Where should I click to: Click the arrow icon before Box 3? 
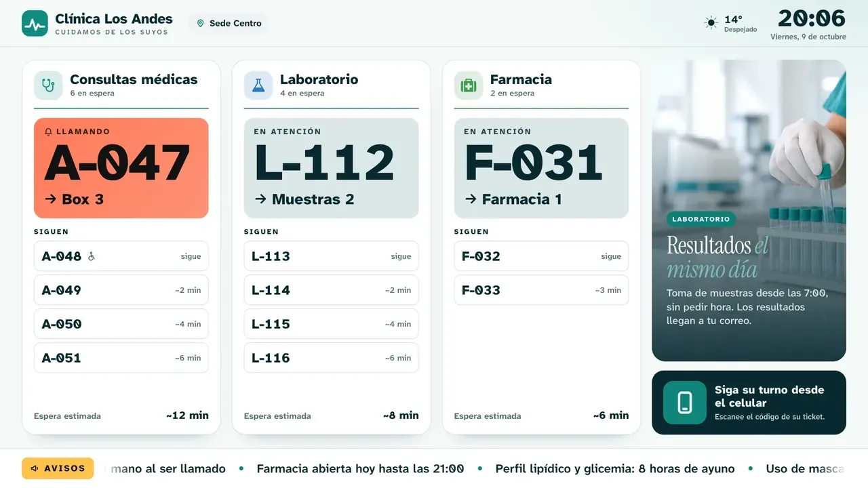click(x=50, y=199)
